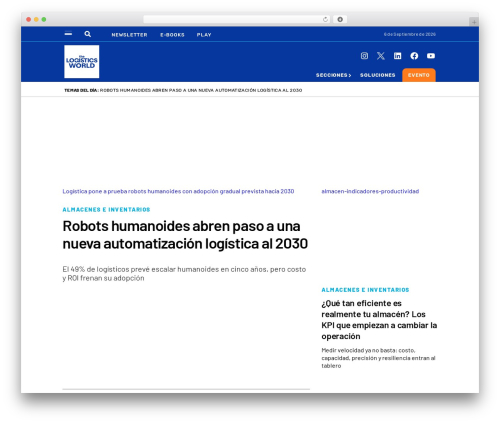Click text 'Medir velocidad ya no basta'
500x423 pixels.
(x=378, y=358)
